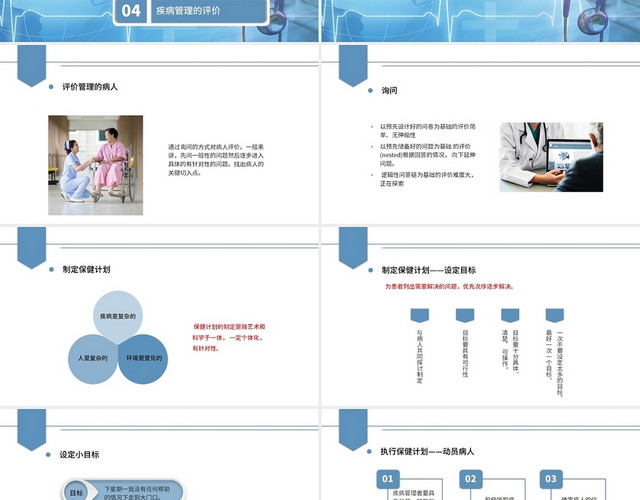Select the heading "制定保健计划——设定目标"

(429, 270)
